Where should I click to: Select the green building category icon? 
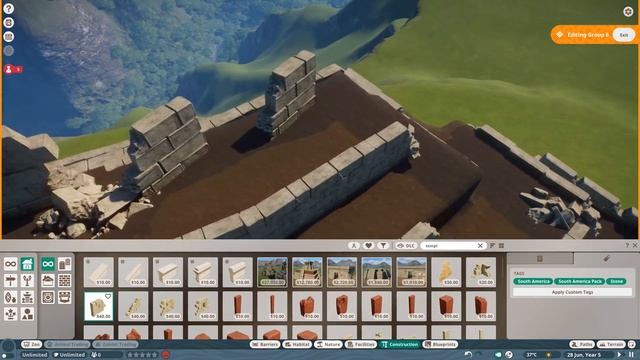[27, 264]
